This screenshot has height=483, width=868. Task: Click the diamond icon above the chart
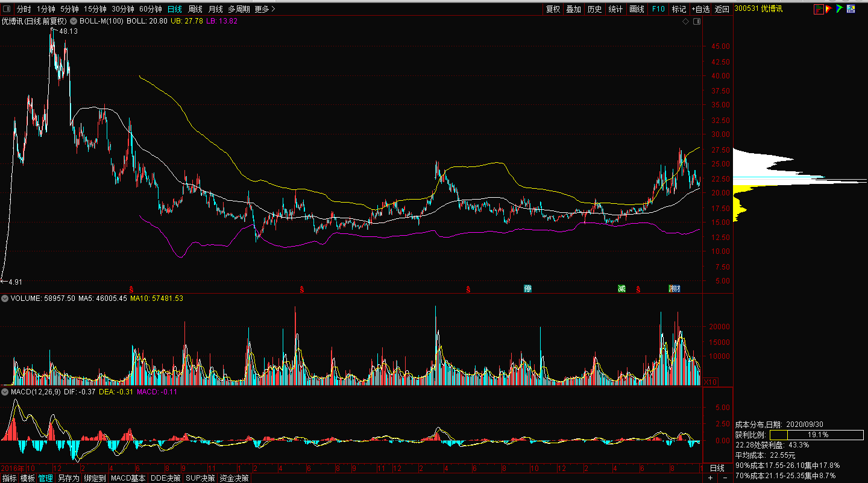pos(685,22)
